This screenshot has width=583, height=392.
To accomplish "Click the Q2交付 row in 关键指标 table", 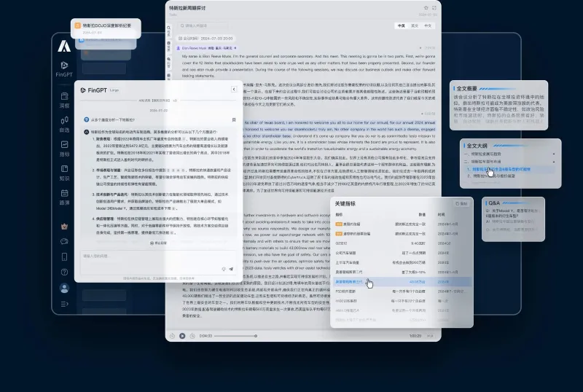I will coord(402,243).
